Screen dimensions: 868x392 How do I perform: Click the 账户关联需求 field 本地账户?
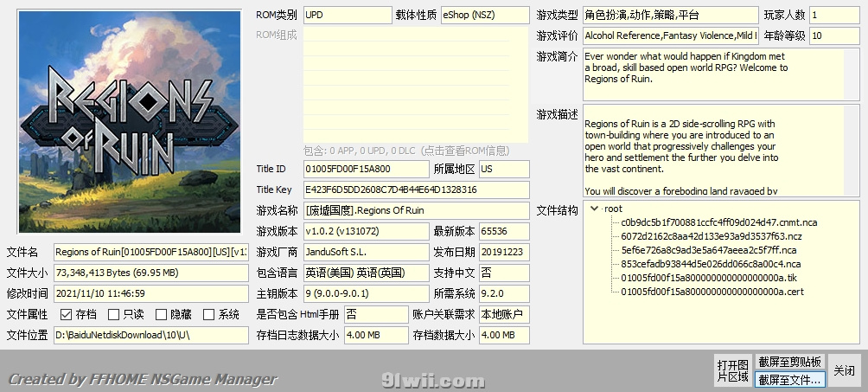[504, 314]
